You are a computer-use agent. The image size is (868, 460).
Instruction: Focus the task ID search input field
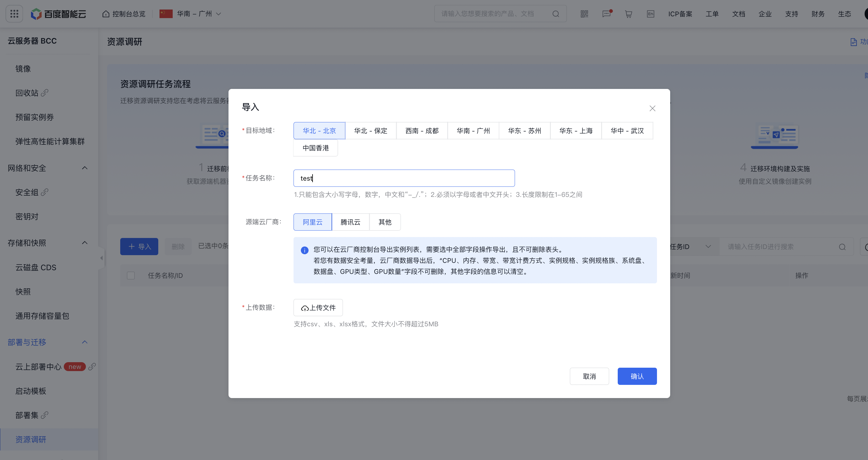786,247
